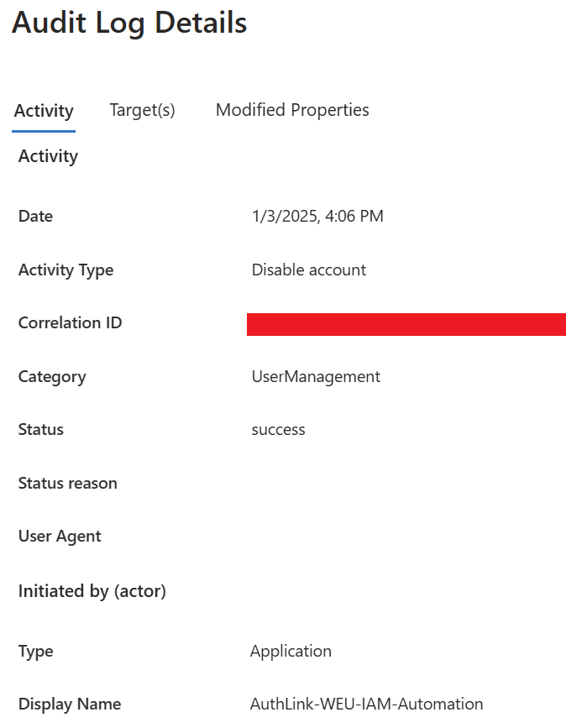Click the Activity Type field label
The width and height of the screenshot is (566, 728).
pos(66,270)
